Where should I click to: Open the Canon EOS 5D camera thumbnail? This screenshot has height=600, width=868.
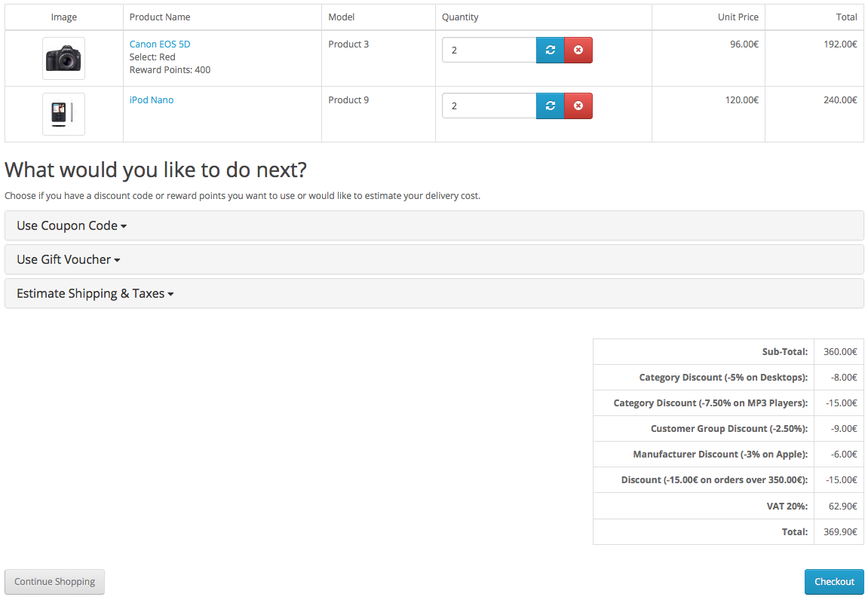click(63, 58)
